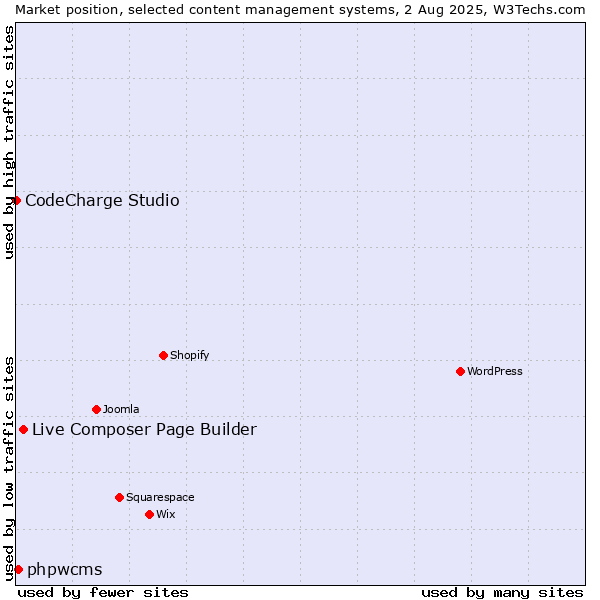Click the red Wix data point

click(150, 515)
